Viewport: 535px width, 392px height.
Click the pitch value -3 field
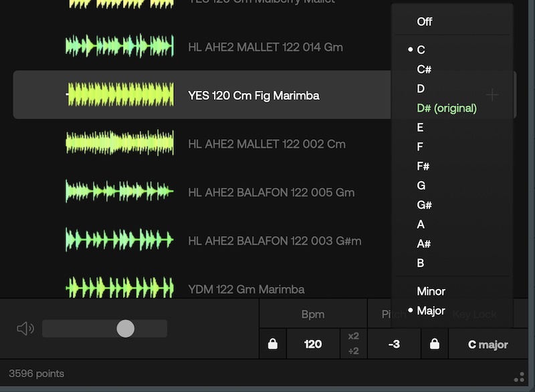click(x=394, y=345)
